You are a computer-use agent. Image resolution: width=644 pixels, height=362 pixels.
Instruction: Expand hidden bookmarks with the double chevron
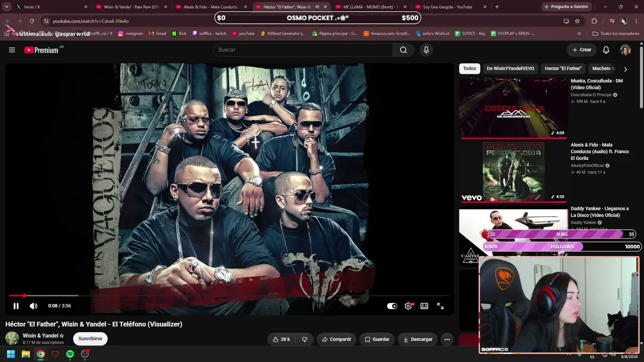coord(579,34)
